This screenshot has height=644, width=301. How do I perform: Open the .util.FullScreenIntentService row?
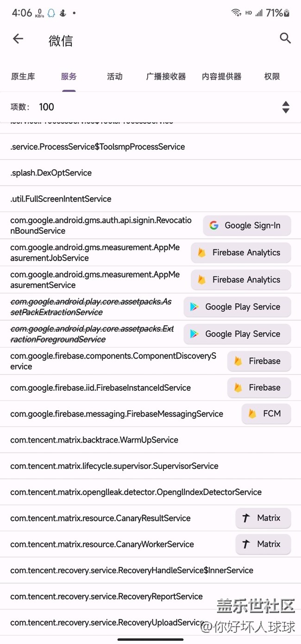[150, 199]
